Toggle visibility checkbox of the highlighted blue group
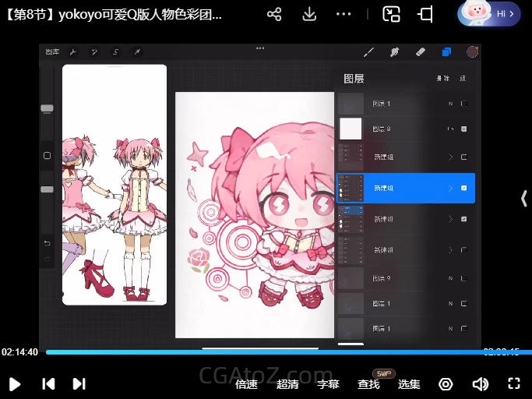The height and width of the screenshot is (399, 532). [464, 188]
